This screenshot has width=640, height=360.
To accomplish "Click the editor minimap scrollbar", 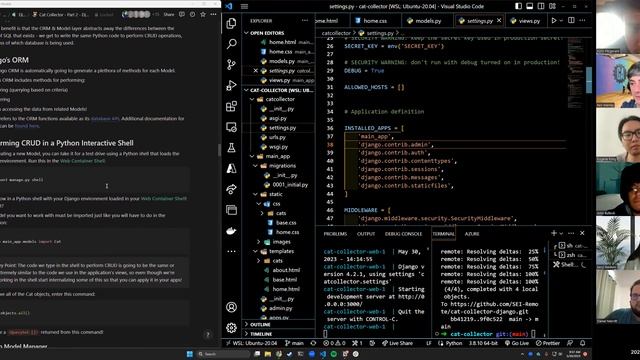I will point(589,80).
